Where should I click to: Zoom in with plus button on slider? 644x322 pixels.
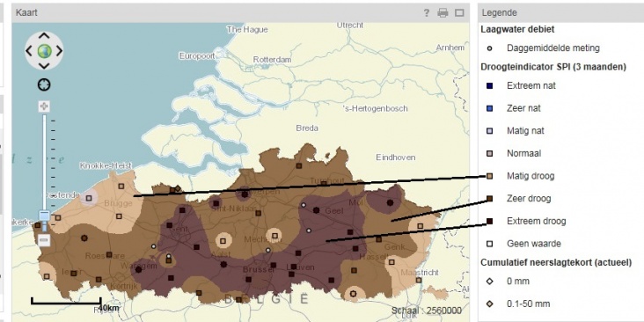(x=44, y=106)
